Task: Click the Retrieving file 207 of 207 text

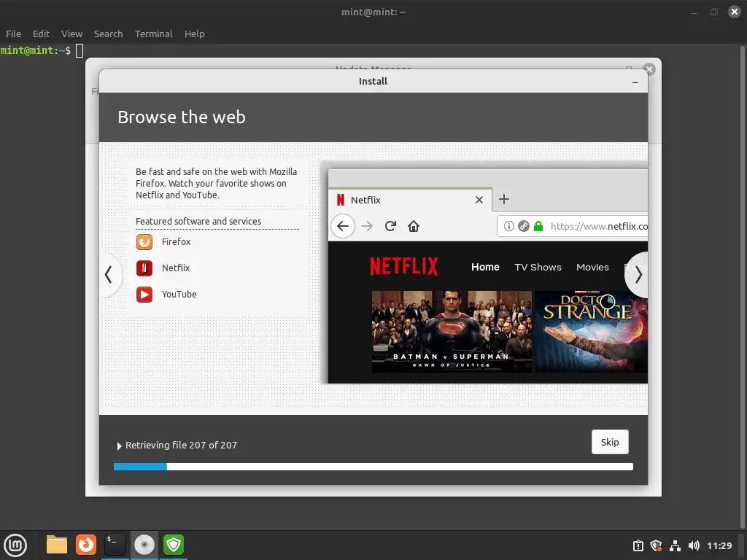Action: (181, 446)
